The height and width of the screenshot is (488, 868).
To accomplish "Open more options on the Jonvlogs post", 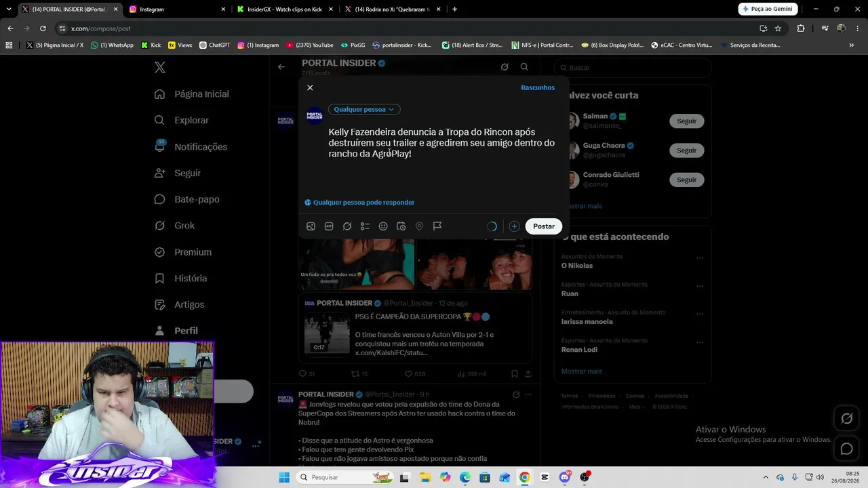I will coord(528,394).
